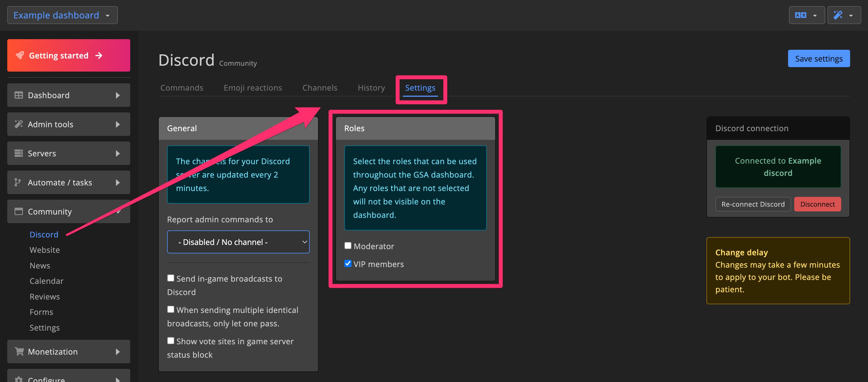Open the Report admin commands to dropdown

tap(238, 242)
